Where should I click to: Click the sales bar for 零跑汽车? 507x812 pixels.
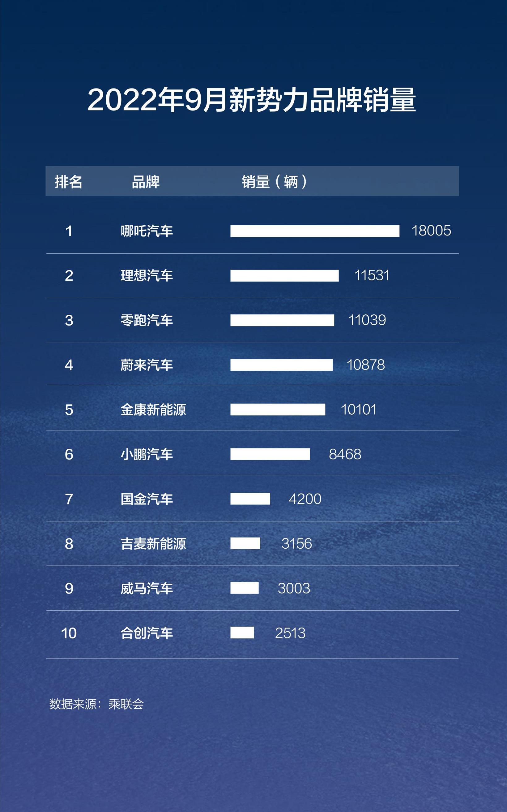coord(282,320)
